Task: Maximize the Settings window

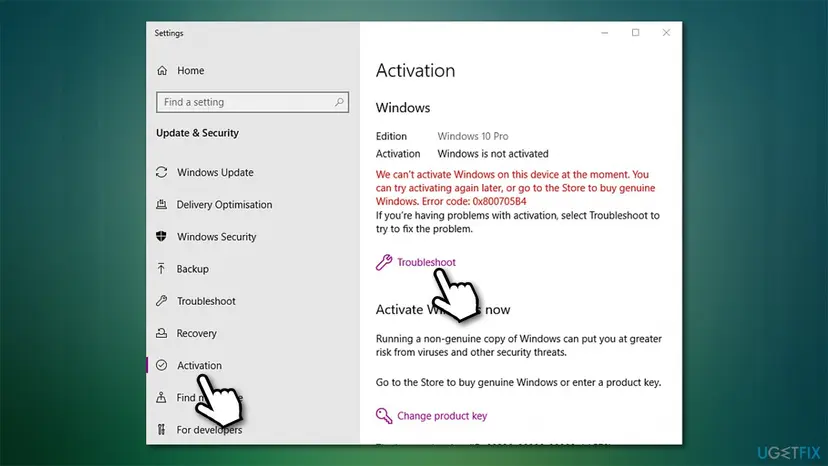Action: click(x=635, y=33)
